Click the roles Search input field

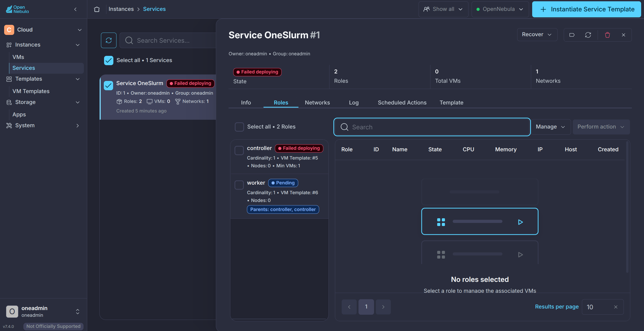[432, 127]
